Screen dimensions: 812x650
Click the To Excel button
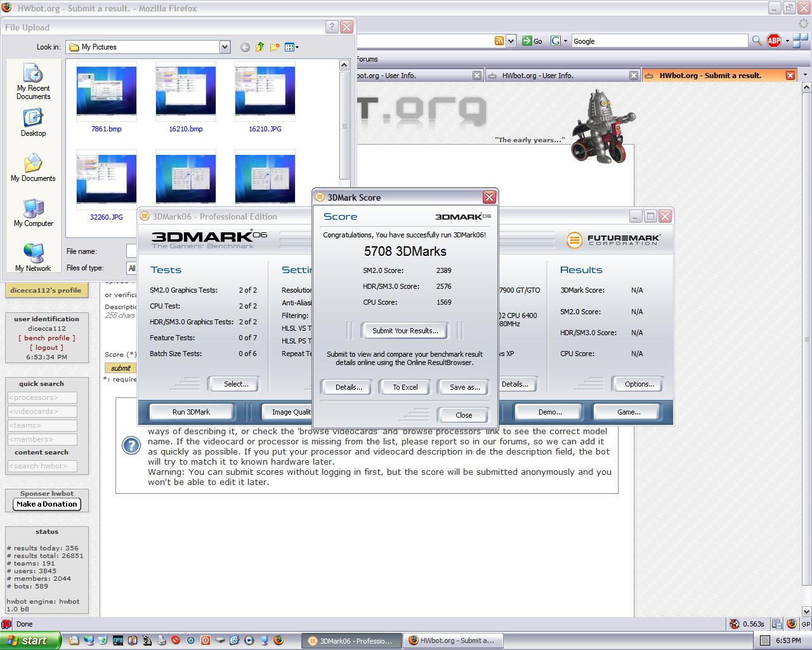[405, 387]
